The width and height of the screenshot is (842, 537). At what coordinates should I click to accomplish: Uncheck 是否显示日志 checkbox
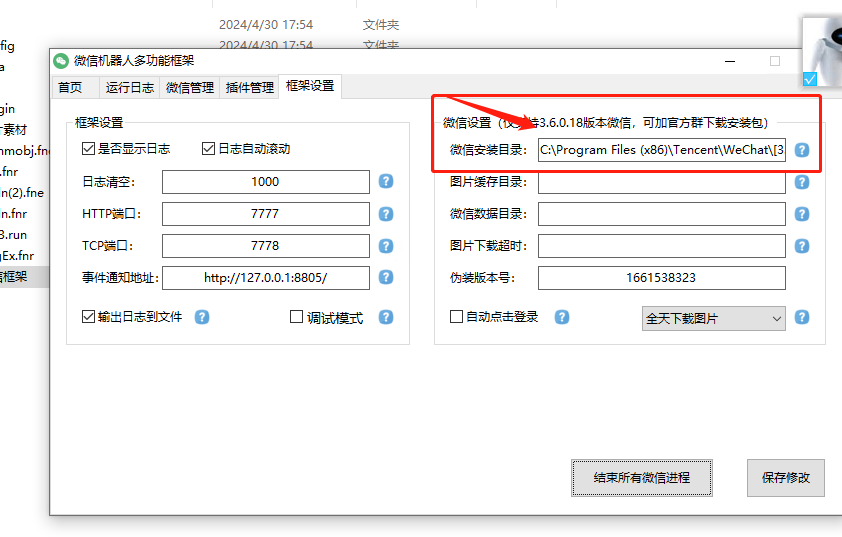(x=88, y=148)
